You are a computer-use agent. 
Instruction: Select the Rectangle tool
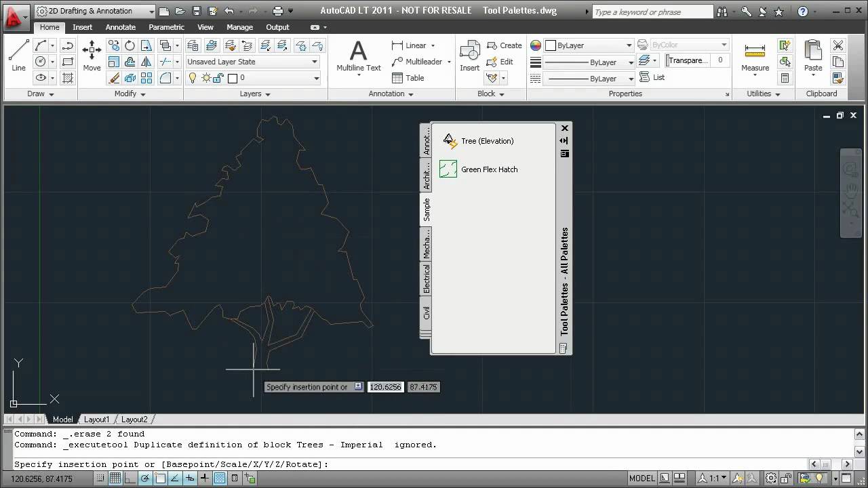pyautogui.click(x=68, y=62)
